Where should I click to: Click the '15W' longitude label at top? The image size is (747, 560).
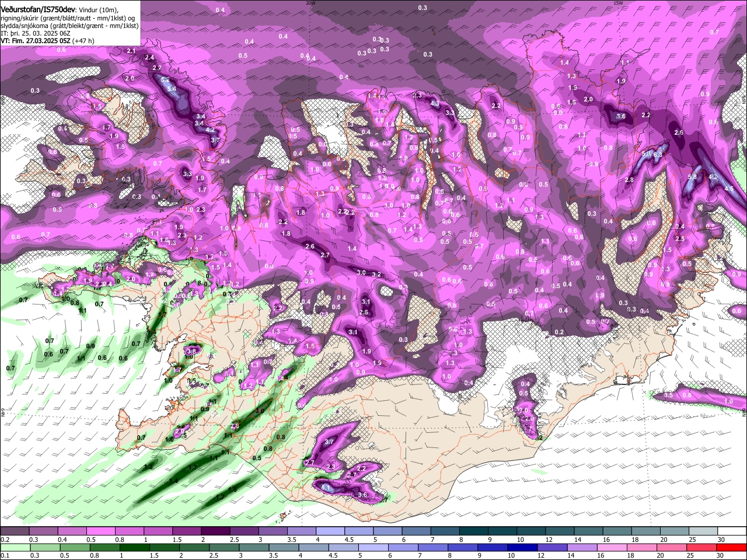coord(619,3)
